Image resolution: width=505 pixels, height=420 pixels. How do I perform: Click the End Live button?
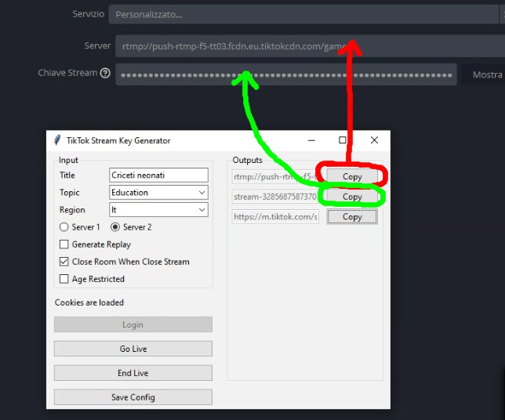(133, 373)
